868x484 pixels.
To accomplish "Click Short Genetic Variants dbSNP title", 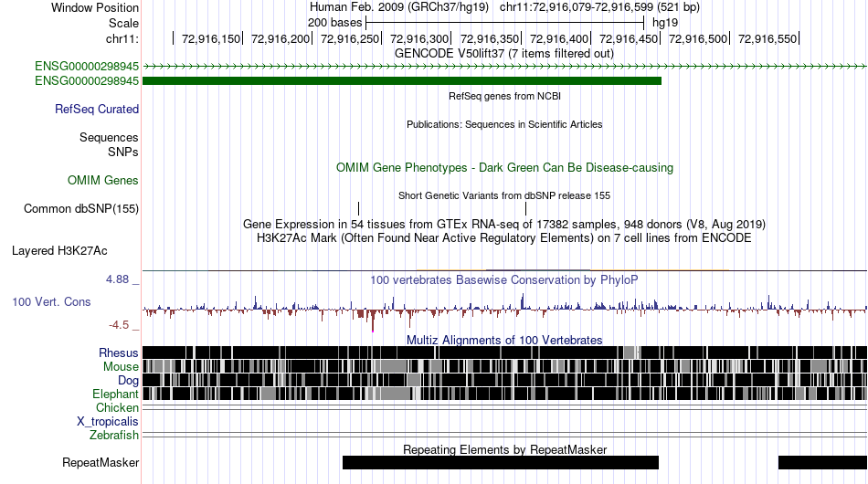I will pyautogui.click(x=504, y=195).
